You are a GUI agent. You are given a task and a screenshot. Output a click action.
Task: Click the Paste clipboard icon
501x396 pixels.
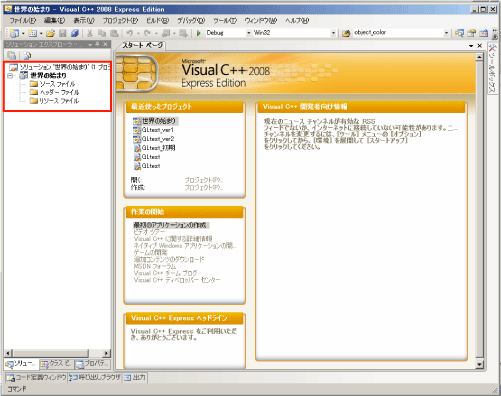pos(114,33)
